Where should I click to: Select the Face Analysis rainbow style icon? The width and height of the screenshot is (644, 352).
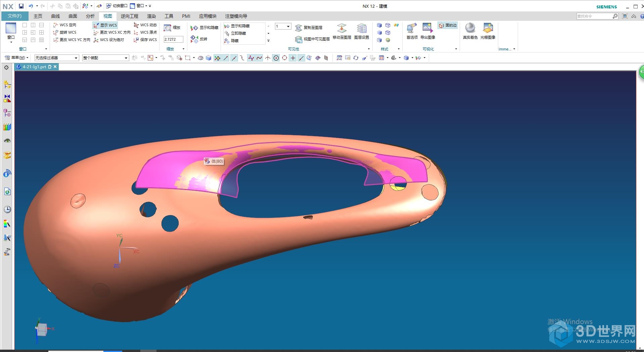(x=396, y=25)
